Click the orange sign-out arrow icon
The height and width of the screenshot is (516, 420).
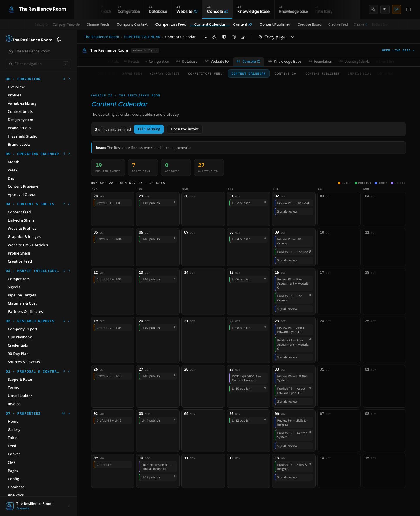[x=397, y=9]
